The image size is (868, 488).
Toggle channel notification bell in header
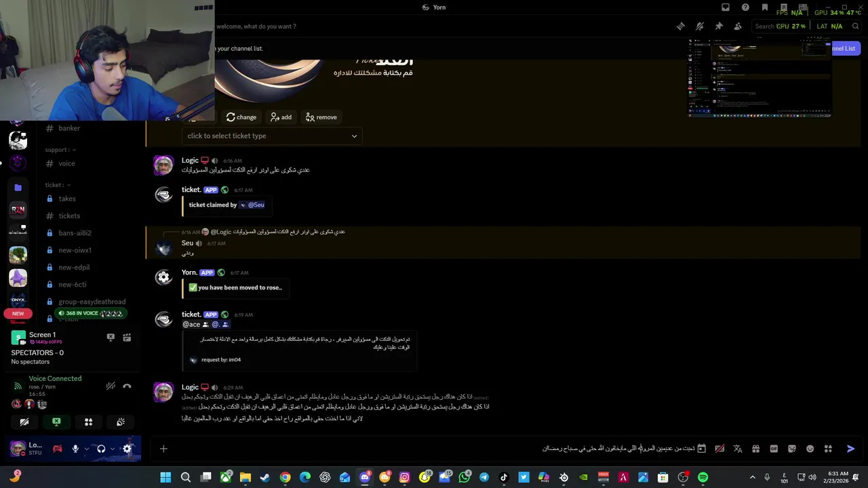[699, 26]
